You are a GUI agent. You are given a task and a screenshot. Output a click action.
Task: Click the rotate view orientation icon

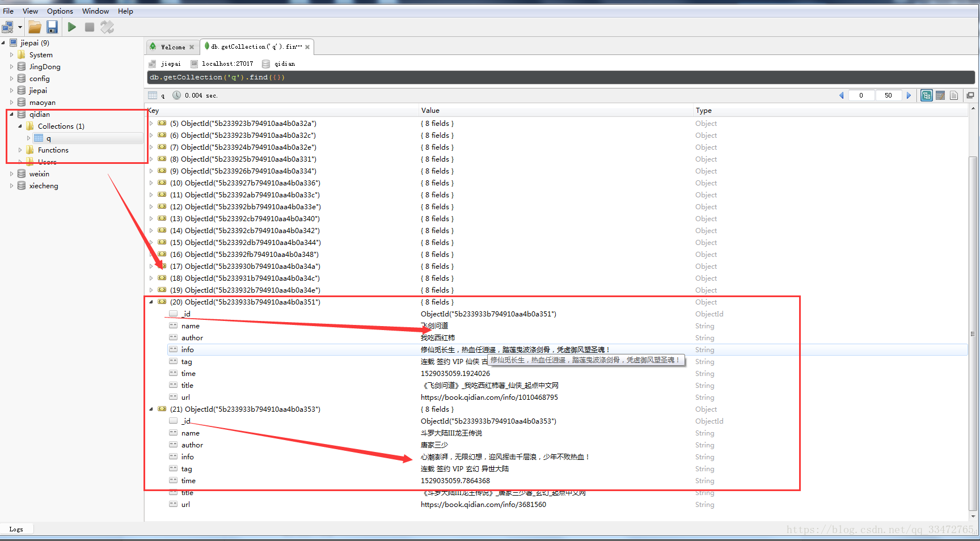(x=107, y=27)
